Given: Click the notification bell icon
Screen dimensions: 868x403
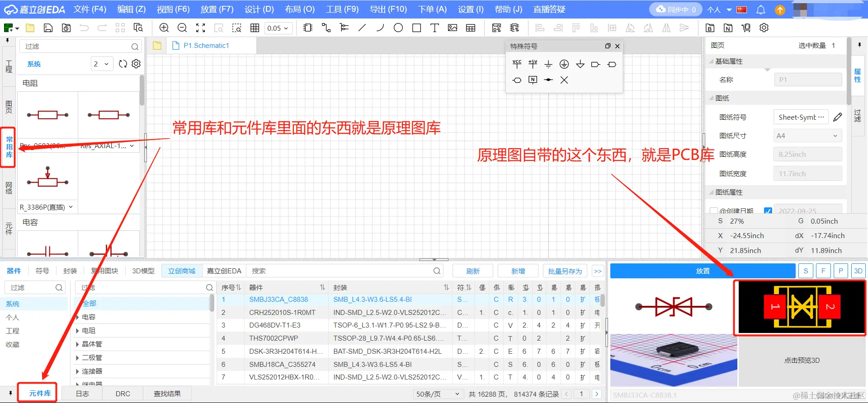Looking at the screenshot, I should (x=761, y=9).
